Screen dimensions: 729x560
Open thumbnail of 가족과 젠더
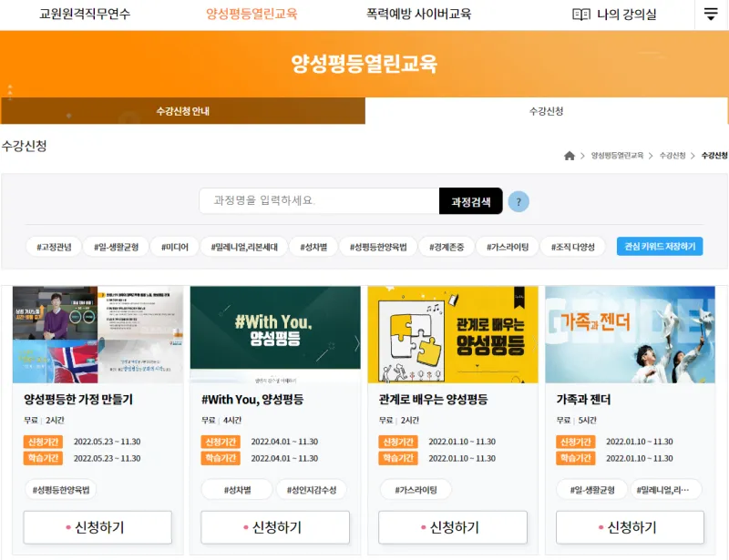(x=630, y=334)
